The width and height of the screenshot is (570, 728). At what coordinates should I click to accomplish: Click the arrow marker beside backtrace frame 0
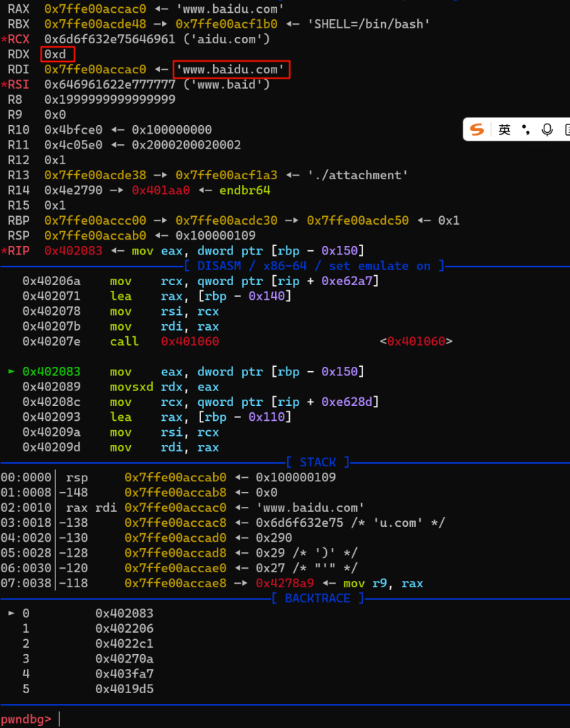[11, 613]
